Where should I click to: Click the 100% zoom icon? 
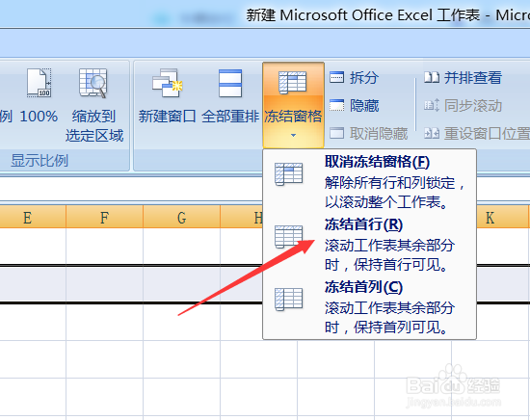point(39,83)
